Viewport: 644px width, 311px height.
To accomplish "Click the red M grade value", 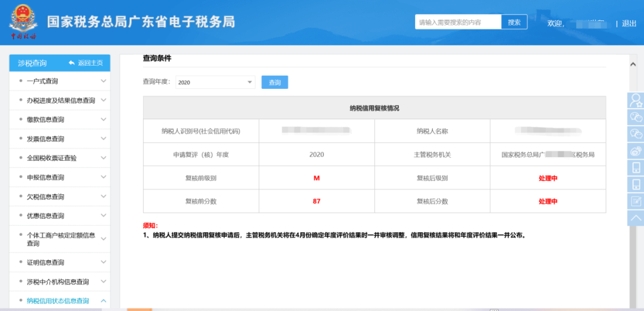I will pos(317,178).
